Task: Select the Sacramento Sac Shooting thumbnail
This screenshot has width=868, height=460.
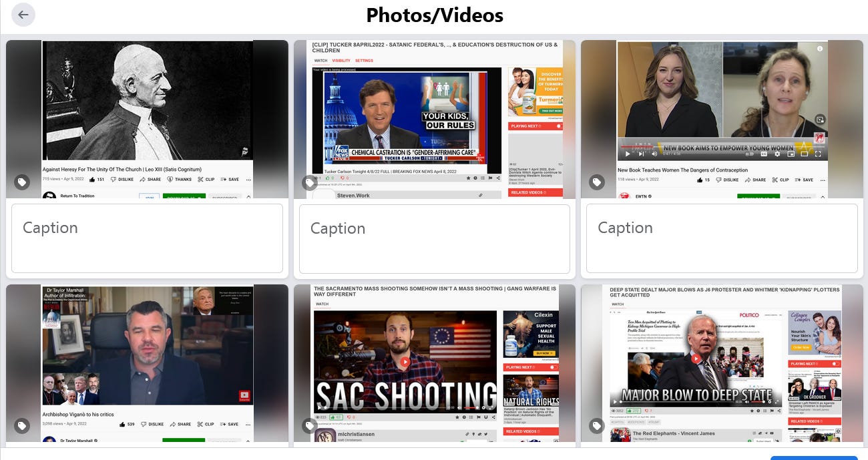Action: click(435, 363)
